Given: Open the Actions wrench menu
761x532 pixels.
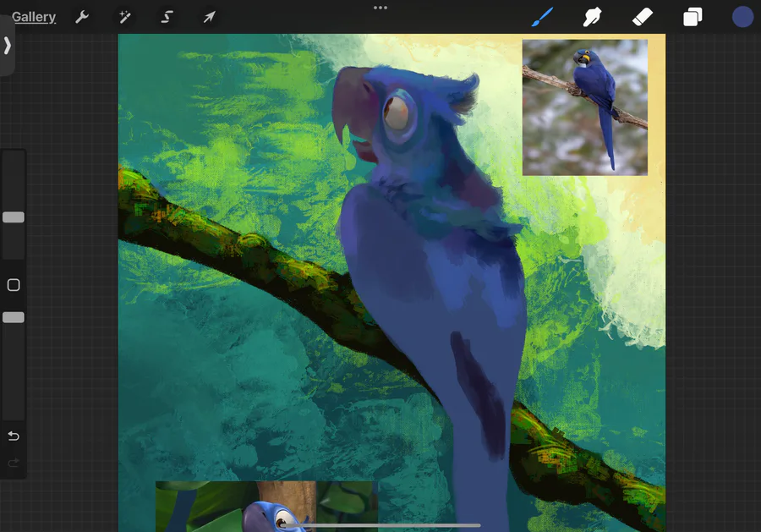Looking at the screenshot, I should click(82, 18).
